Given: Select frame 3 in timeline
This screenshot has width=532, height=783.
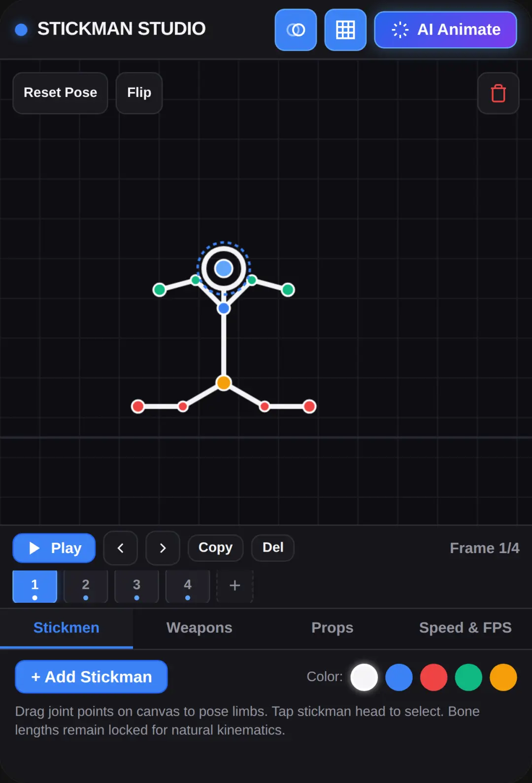Looking at the screenshot, I should [x=136, y=587].
